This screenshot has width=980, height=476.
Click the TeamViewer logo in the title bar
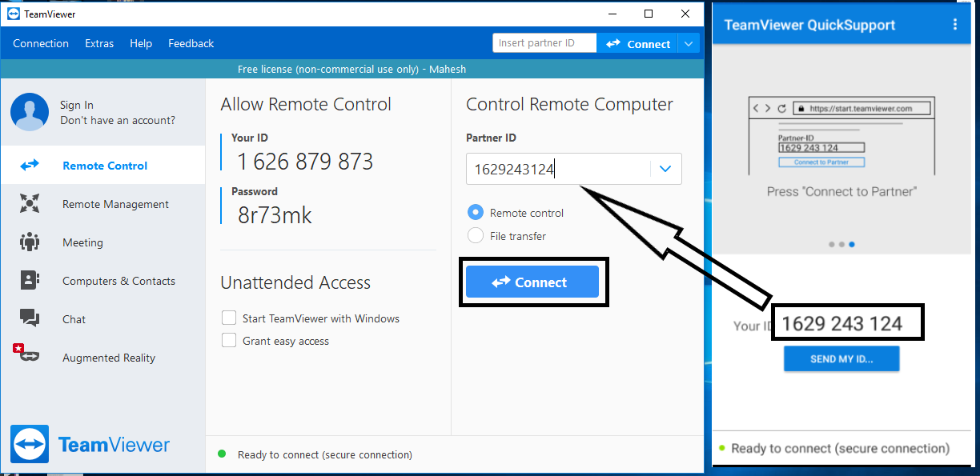point(13,14)
